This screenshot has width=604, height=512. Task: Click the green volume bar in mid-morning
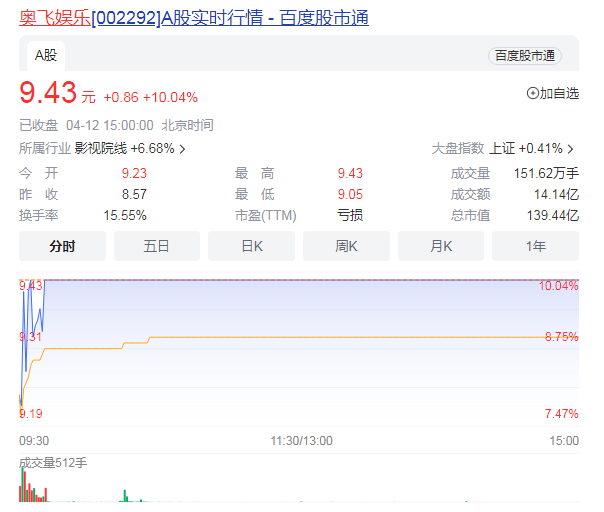point(125,495)
